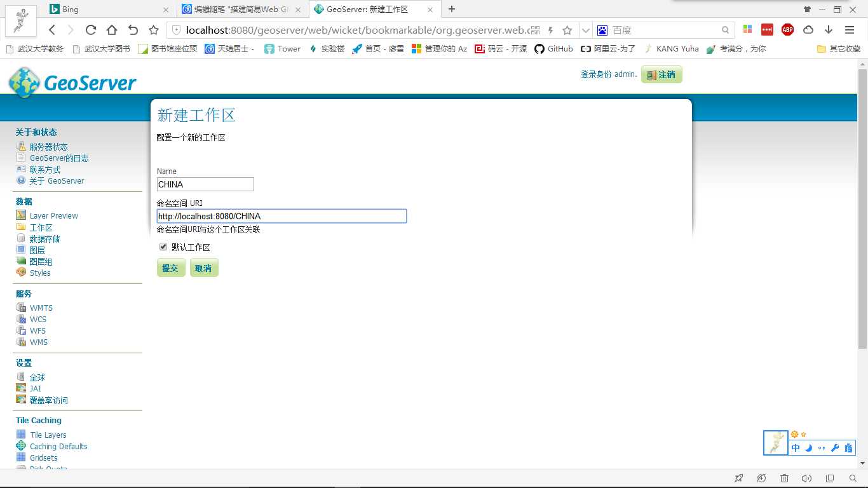
Task: Open 武汉大学教务 bookmark
Action: [35, 48]
